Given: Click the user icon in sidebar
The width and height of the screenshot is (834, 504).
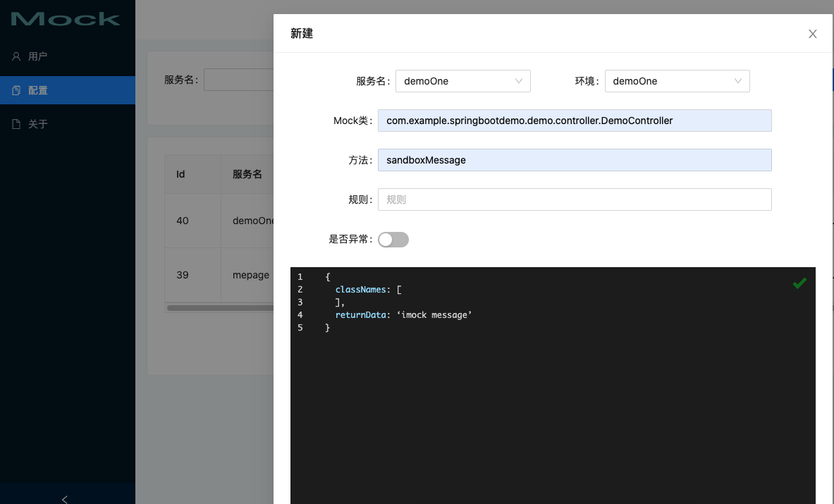Looking at the screenshot, I should click(x=16, y=56).
